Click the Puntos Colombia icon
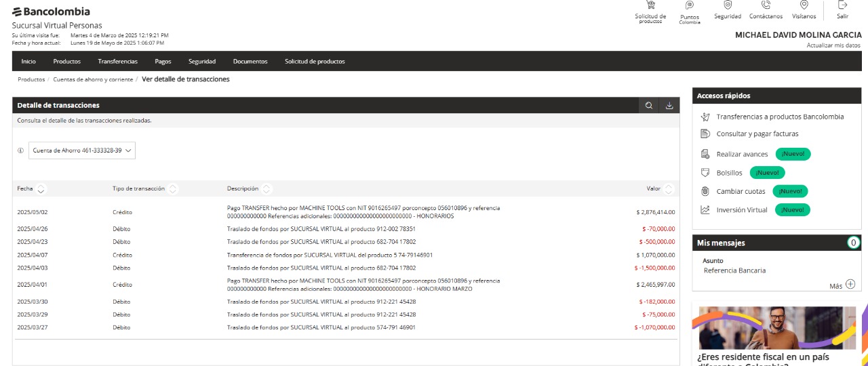The image size is (868, 366). pos(690,5)
